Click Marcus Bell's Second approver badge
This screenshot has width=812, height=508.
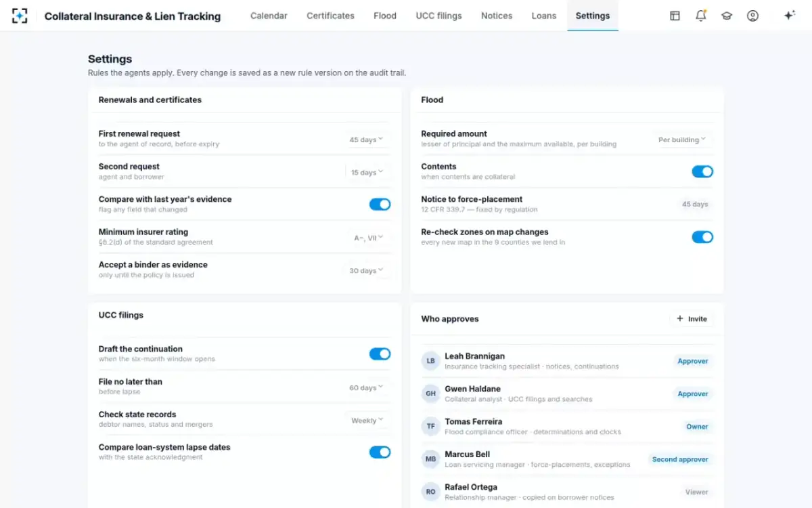pos(680,459)
